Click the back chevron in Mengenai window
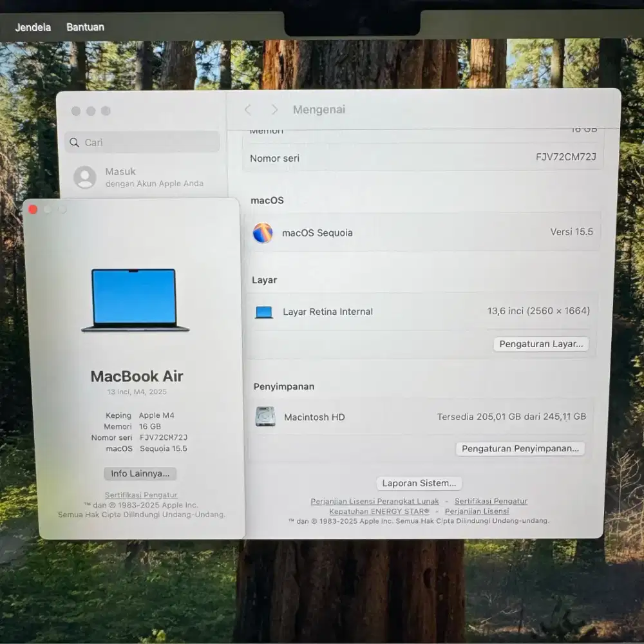 [x=248, y=109]
